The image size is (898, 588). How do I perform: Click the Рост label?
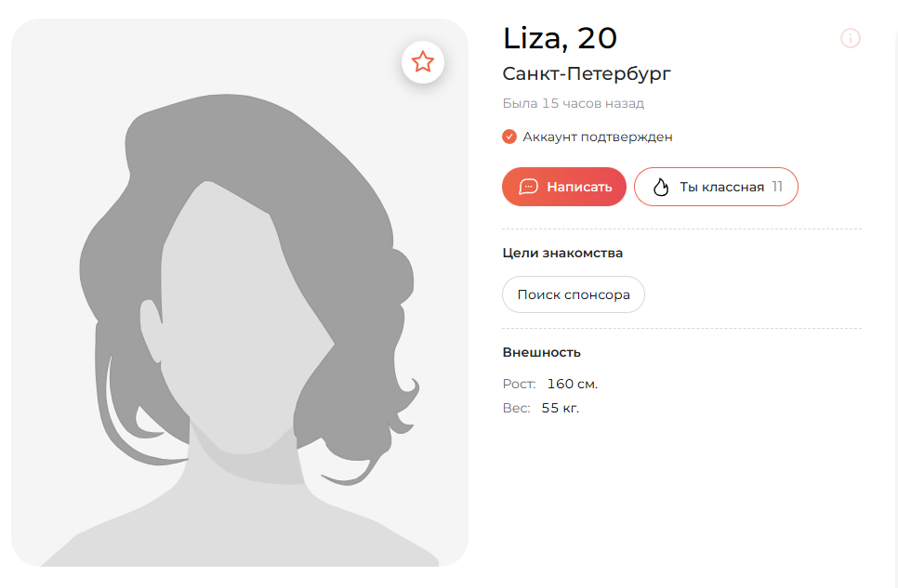[x=519, y=384]
